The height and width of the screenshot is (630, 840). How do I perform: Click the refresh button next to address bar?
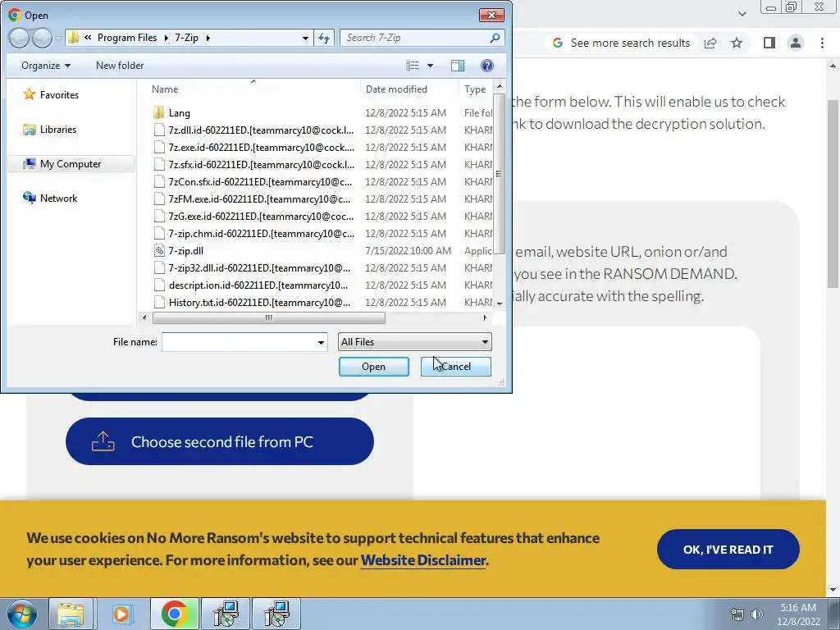(324, 38)
